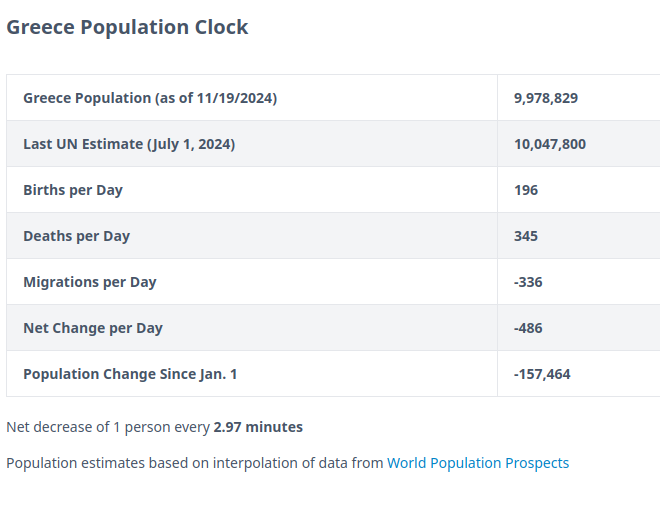Click the 10,047,800 UN estimate value
This screenshot has height=506, width=660.
click(550, 144)
